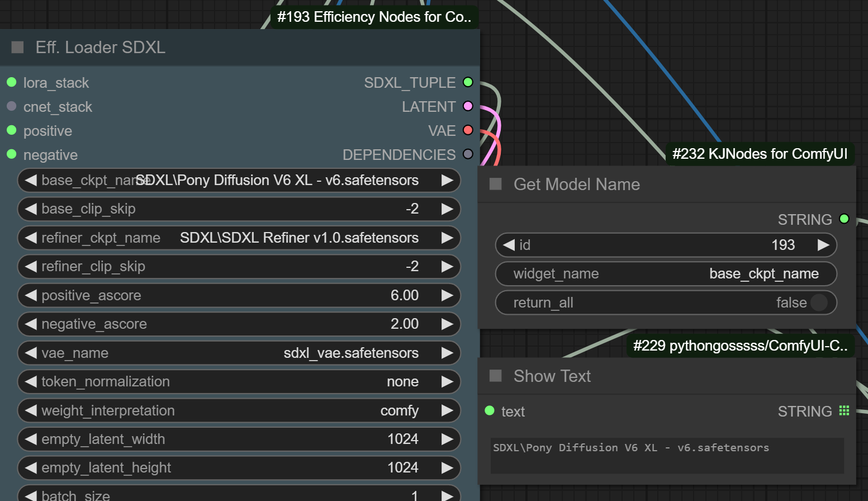Click the DEPENDENCIES output connector dot
The height and width of the screenshot is (501, 868).
468,154
